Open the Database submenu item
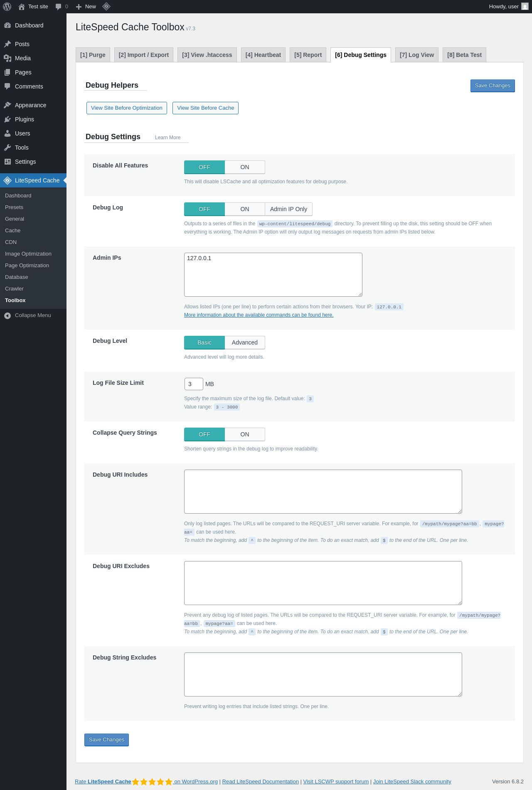The height and width of the screenshot is (790, 532). point(33,277)
